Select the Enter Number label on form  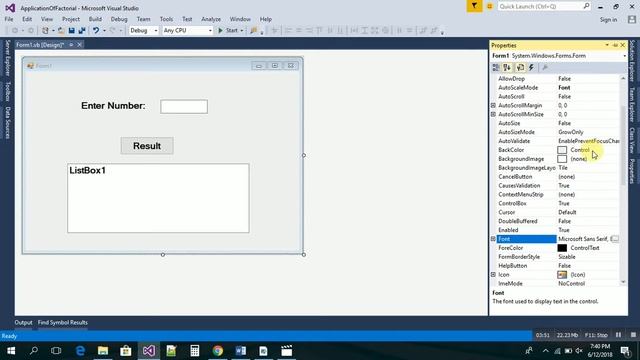pyautogui.click(x=113, y=106)
